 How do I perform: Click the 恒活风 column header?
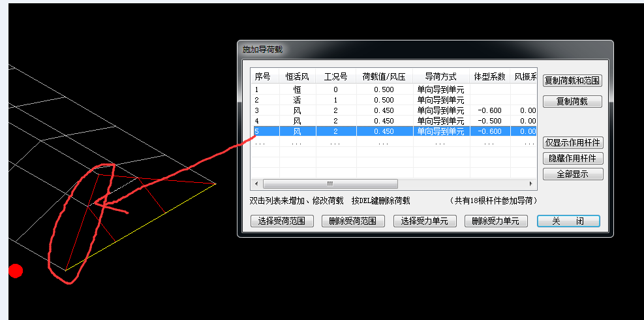[298, 76]
